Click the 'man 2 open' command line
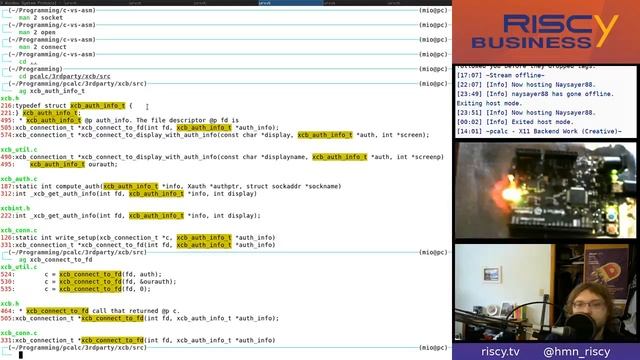Viewport: 640px width, 360px height. 37,32
